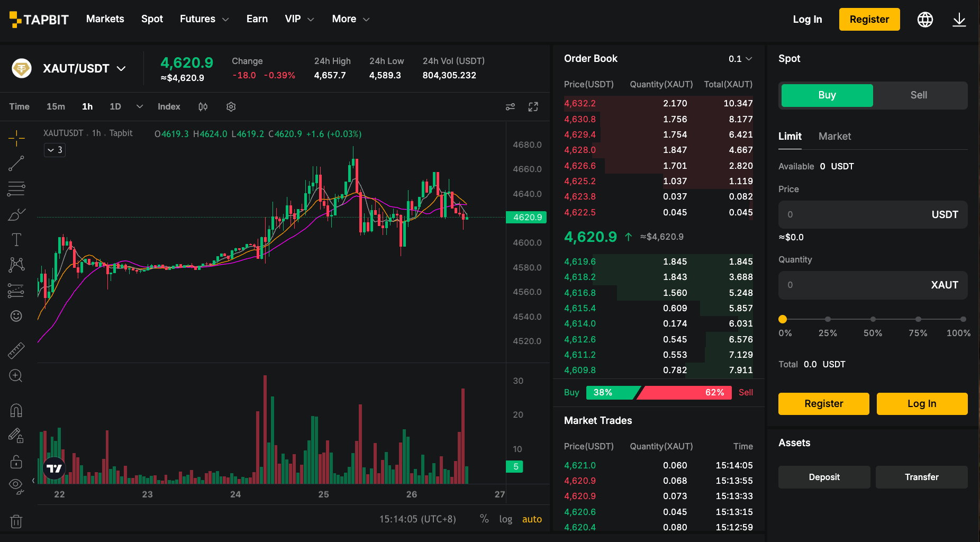The height and width of the screenshot is (542, 980).
Task: Open the chart timezone 15:14:05 (UTC+8)
Action: tap(418, 519)
